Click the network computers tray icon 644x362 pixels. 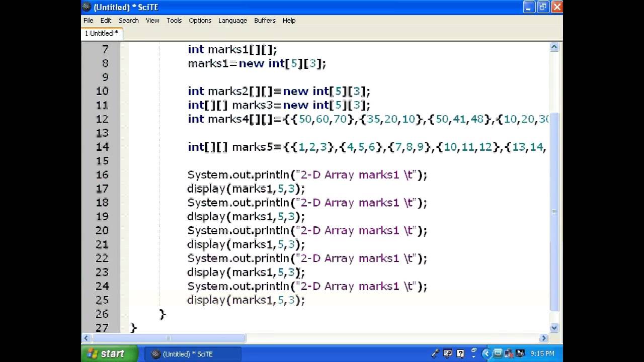[509, 353]
